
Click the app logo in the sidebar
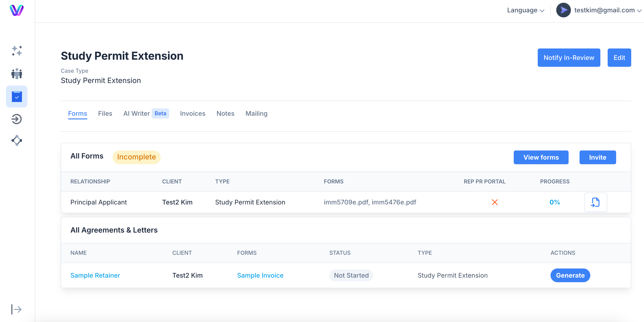[16, 10]
